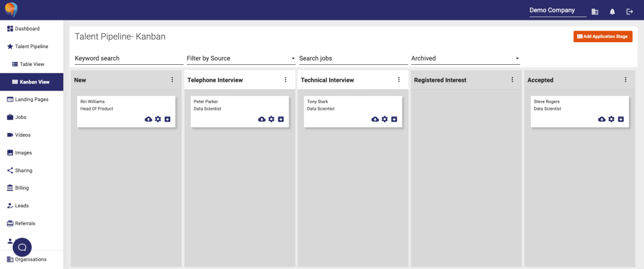The width and height of the screenshot is (644, 269).
Task: Click the Registered Interest column title
Action: point(440,80)
